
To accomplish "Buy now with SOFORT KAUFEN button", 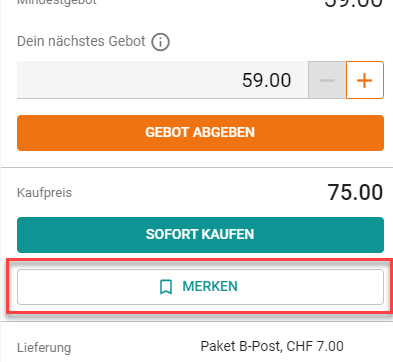I will 200,235.
